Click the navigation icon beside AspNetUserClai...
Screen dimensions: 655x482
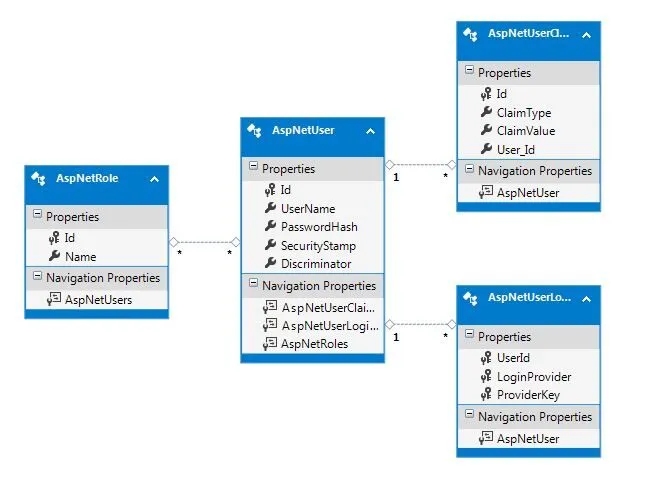pyautogui.click(x=270, y=307)
